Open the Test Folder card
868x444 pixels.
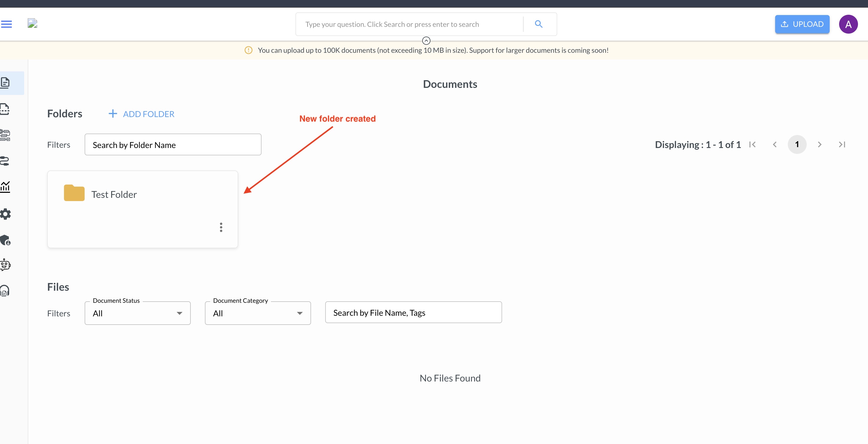click(x=142, y=209)
